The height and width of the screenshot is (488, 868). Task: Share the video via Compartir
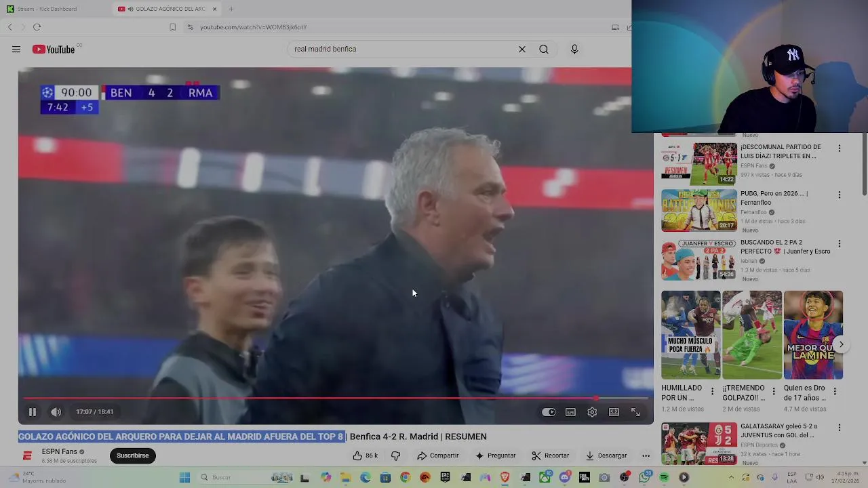pyautogui.click(x=438, y=455)
